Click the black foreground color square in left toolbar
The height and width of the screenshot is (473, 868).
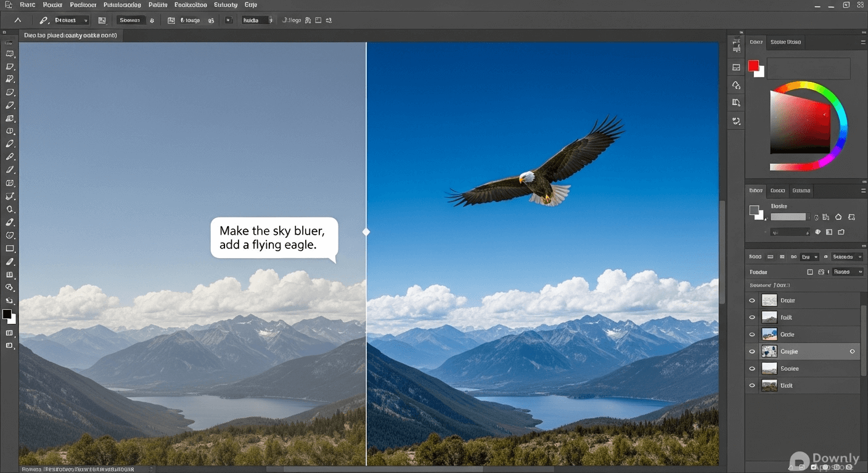[x=7, y=315]
